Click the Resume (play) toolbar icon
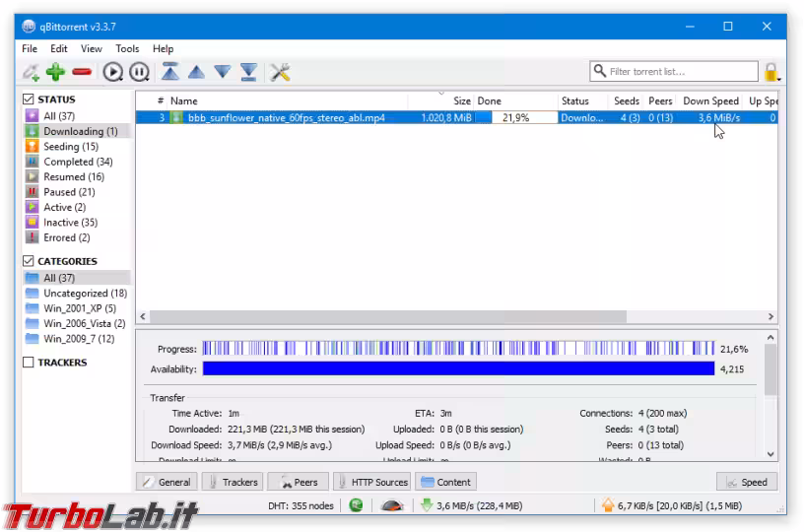The width and height of the screenshot is (804, 532). coord(112,72)
